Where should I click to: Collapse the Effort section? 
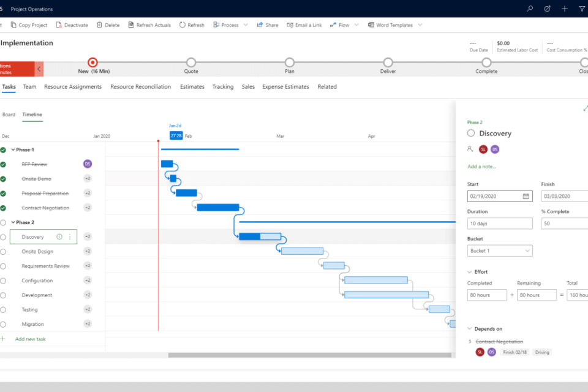(x=469, y=272)
